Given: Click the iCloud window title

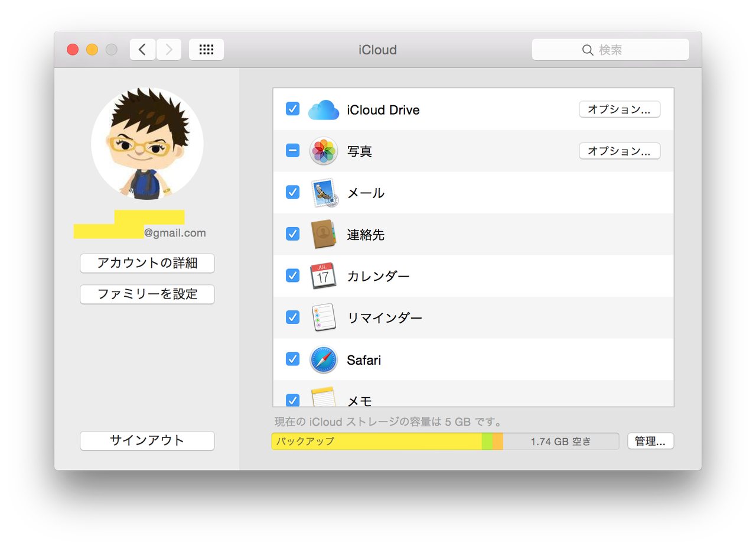Looking at the screenshot, I should tap(378, 50).
